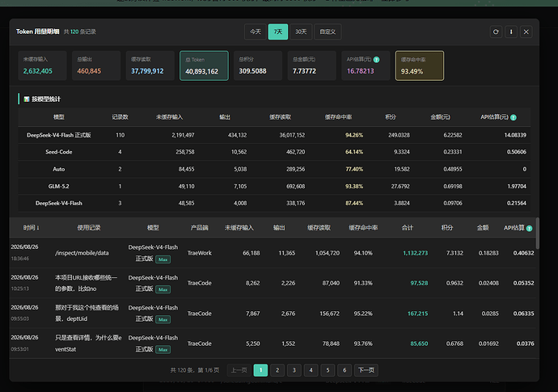Click the 共 120 条记录 count label
This screenshot has width=558, height=392.
pyautogui.click(x=80, y=32)
